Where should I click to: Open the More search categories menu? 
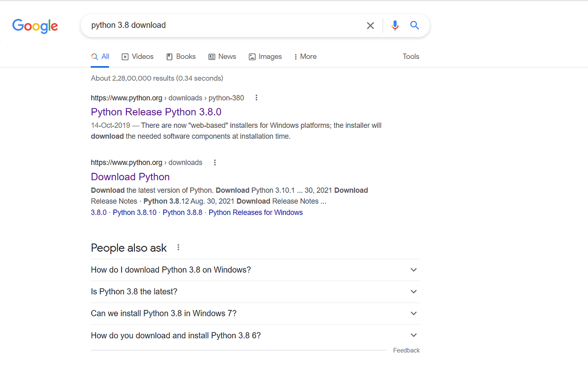[305, 57]
